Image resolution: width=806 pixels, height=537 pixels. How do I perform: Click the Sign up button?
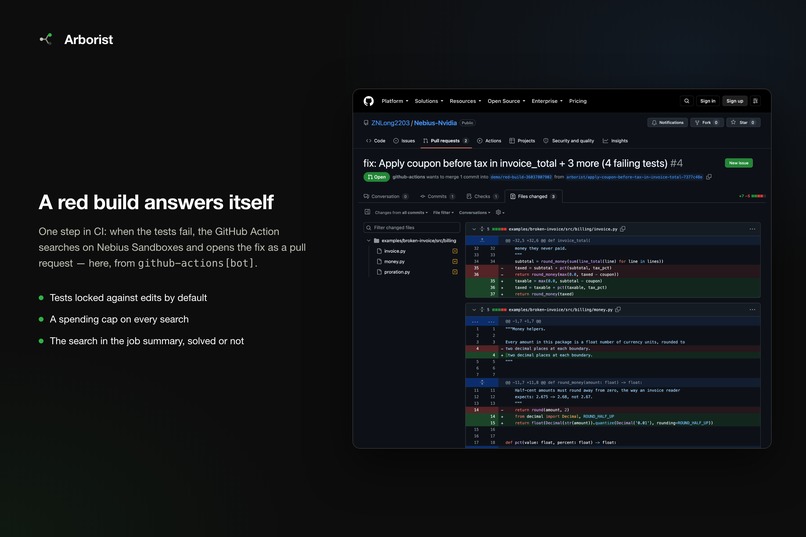tap(735, 101)
